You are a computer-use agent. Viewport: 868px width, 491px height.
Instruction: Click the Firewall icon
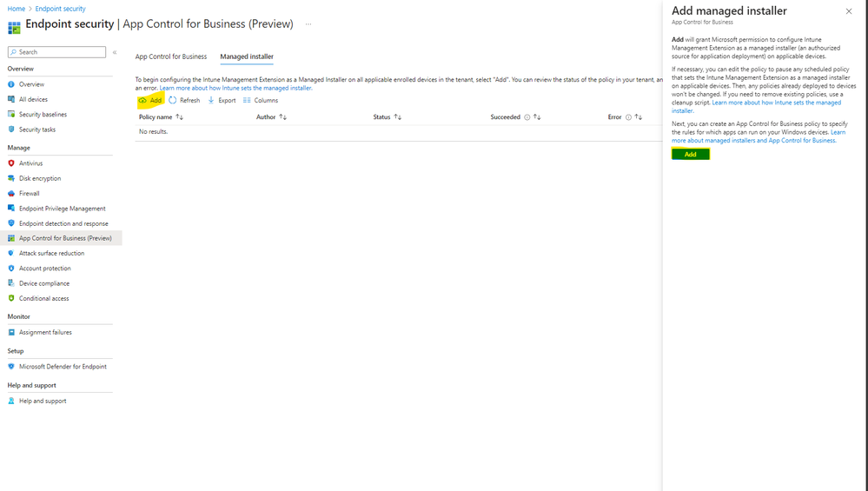point(11,193)
